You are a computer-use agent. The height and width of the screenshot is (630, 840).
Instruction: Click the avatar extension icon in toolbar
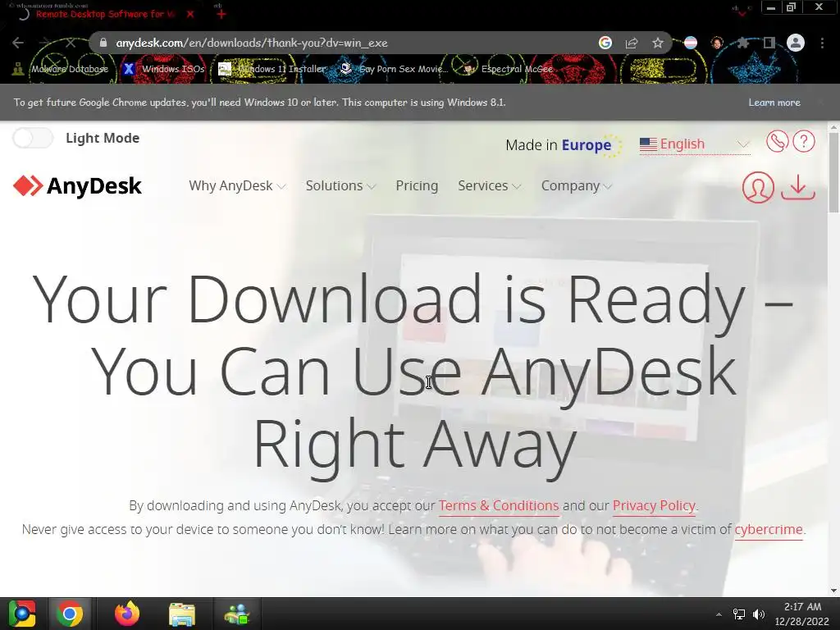coord(717,43)
